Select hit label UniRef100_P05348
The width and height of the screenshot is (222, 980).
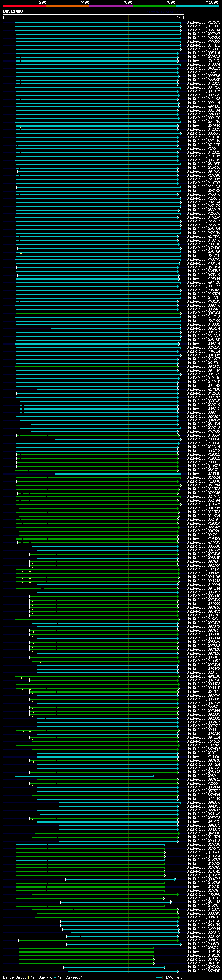(203, 894)
